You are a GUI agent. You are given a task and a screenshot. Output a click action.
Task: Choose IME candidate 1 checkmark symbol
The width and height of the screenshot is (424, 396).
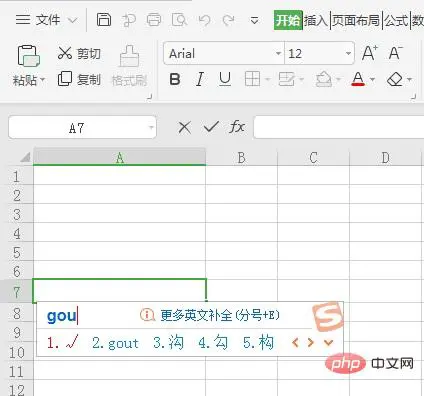[x=63, y=342]
